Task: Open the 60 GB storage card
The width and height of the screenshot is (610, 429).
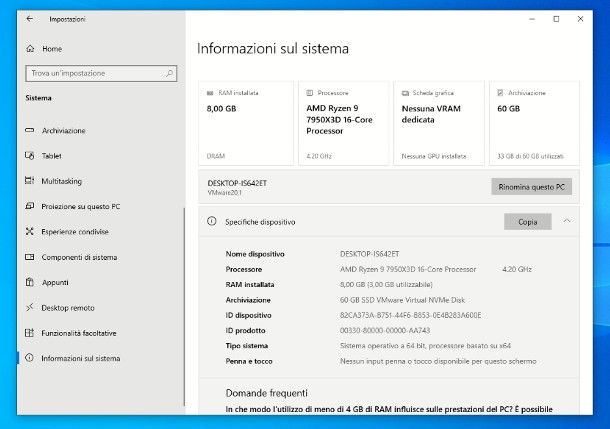Action: click(534, 123)
